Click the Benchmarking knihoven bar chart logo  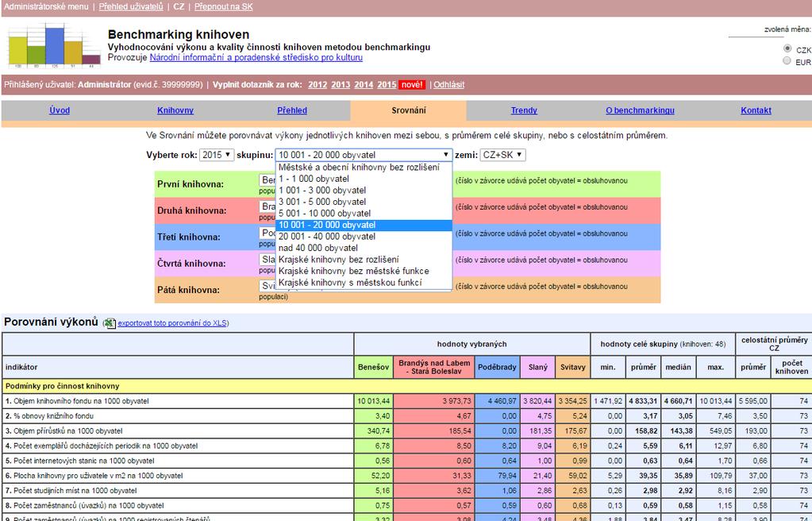point(54,45)
